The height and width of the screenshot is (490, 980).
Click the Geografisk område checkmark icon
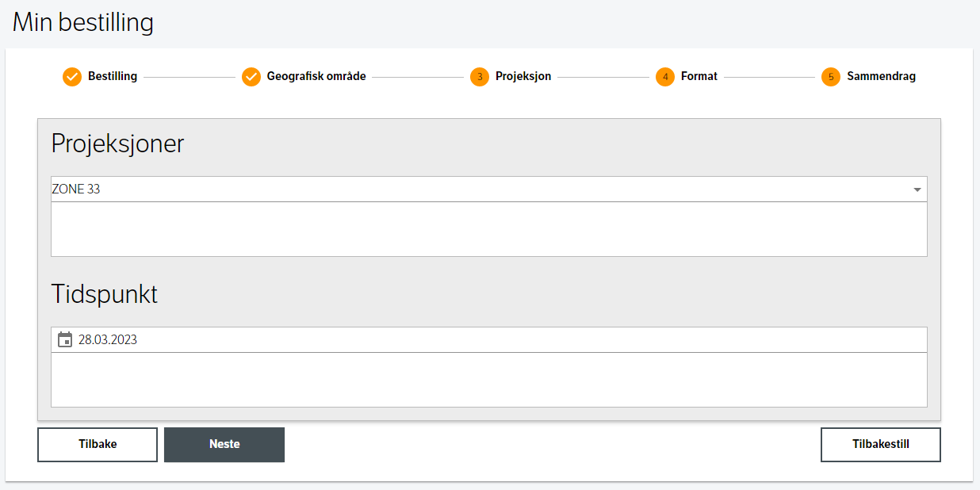[x=251, y=77]
